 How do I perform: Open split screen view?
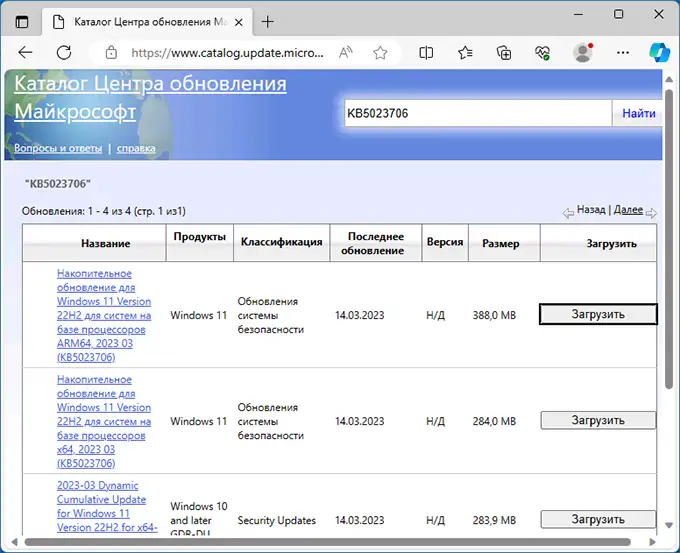point(426,53)
